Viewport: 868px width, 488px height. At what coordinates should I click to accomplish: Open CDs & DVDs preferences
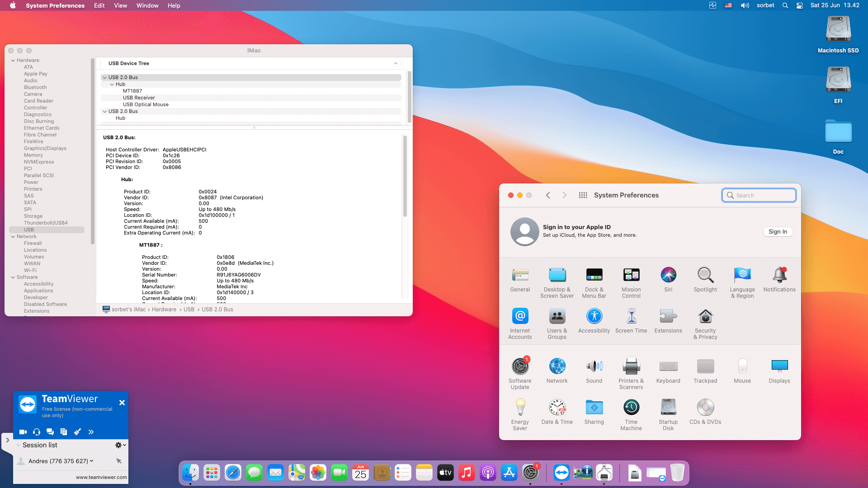[705, 412]
